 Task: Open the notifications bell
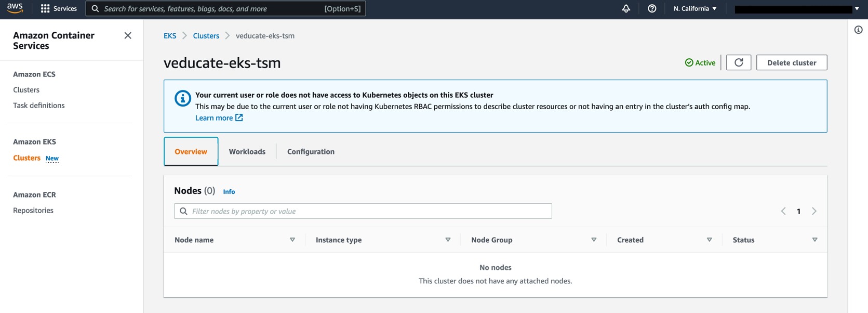tap(626, 8)
